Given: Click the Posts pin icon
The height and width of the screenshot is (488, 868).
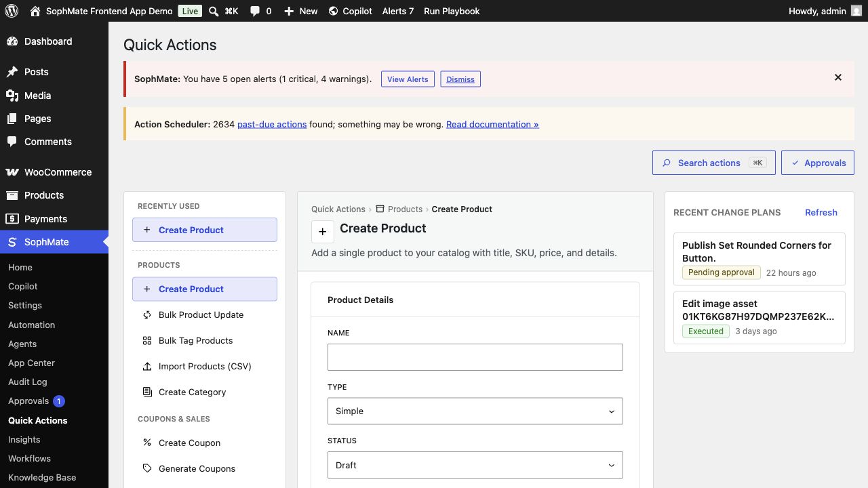Looking at the screenshot, I should click(x=12, y=72).
